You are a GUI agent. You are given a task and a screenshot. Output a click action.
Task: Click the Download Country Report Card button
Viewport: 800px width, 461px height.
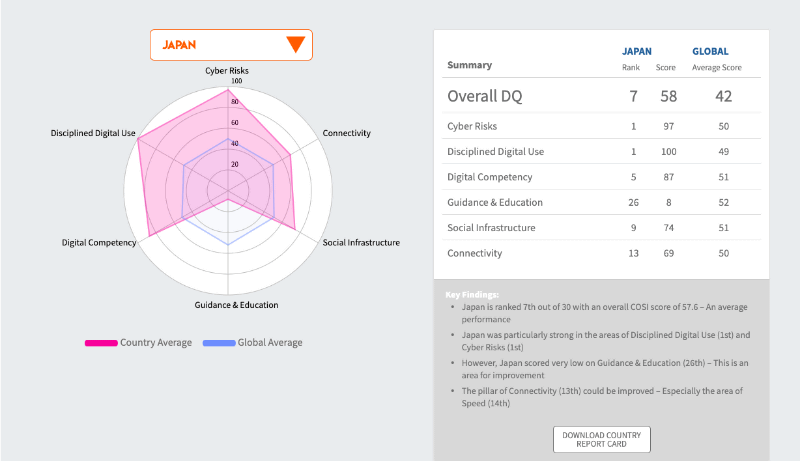pos(602,439)
